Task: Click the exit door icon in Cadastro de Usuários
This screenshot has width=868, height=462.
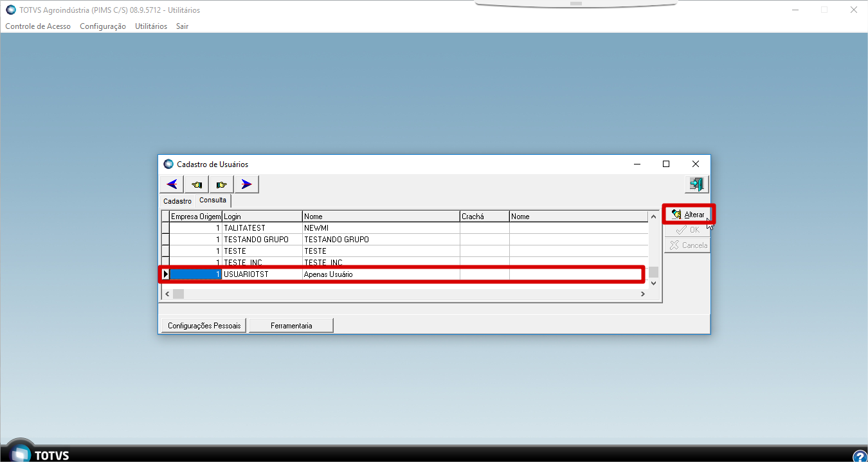Action: [x=696, y=184]
